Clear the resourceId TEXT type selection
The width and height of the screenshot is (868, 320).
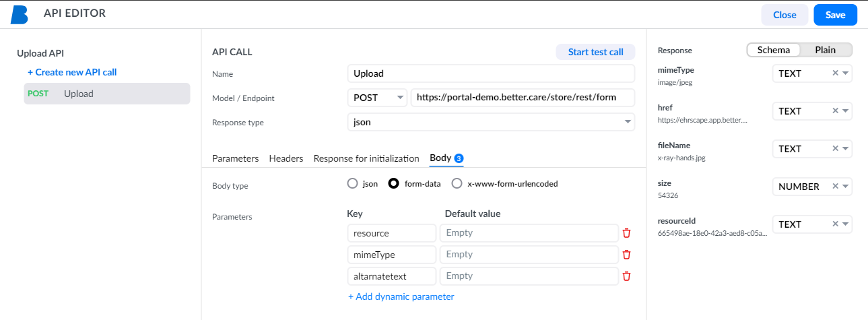[835, 224]
